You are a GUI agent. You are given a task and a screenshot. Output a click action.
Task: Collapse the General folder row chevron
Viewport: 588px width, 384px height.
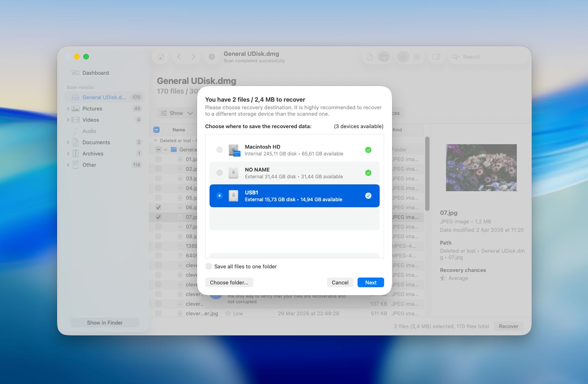(166, 149)
